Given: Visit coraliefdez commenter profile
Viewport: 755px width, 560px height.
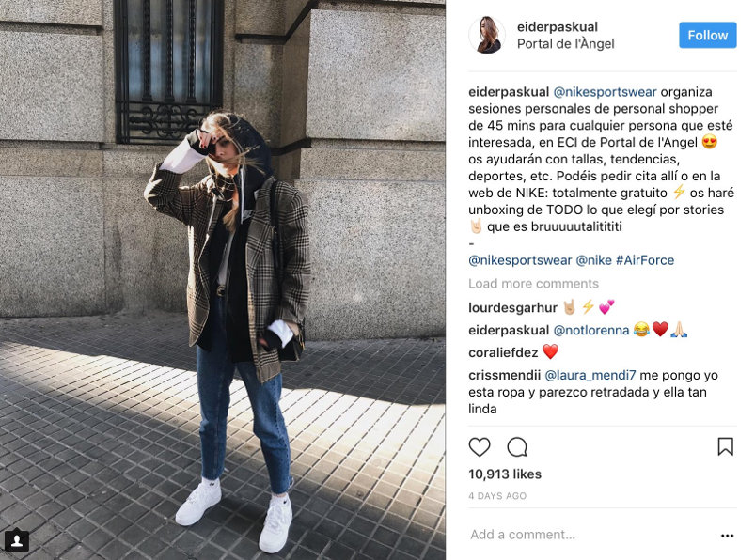Looking at the screenshot, I should tap(503, 352).
